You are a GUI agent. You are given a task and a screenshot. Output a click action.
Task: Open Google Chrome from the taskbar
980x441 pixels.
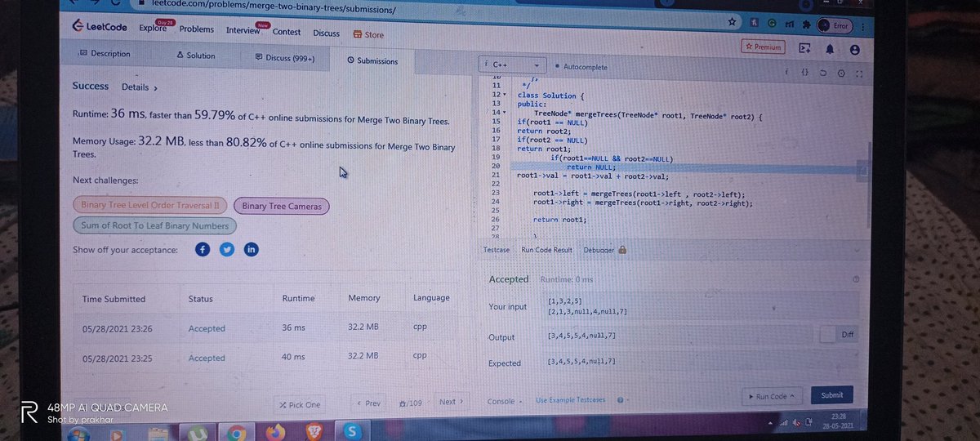point(237,432)
